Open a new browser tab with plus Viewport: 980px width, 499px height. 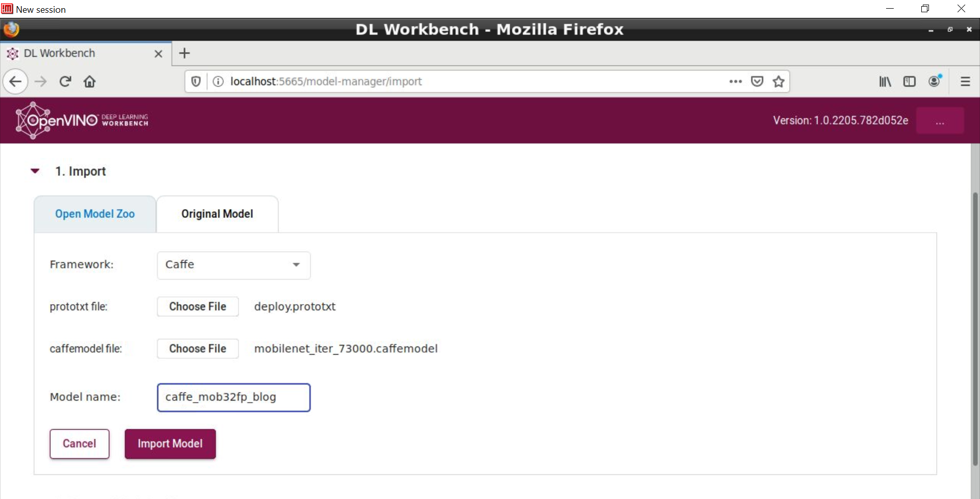184,53
